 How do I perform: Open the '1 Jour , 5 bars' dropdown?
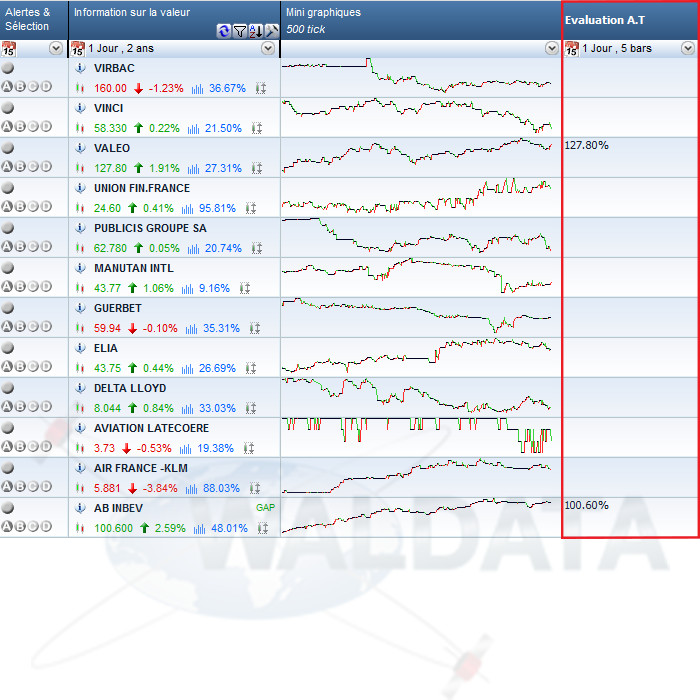click(x=687, y=48)
